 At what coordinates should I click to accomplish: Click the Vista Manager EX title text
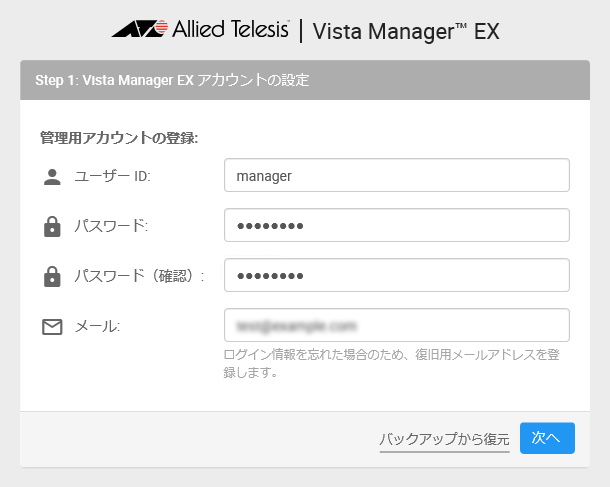point(406,31)
